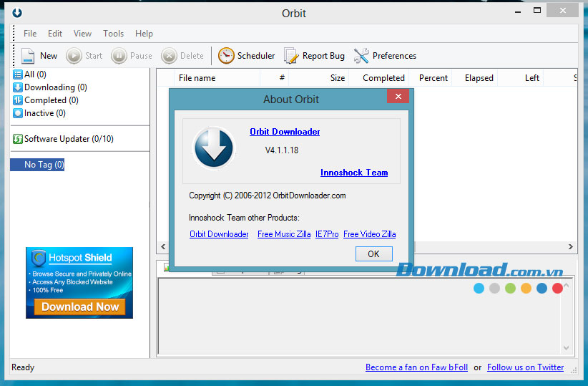
Task: Open Preferences tools icon
Action: pyautogui.click(x=361, y=56)
